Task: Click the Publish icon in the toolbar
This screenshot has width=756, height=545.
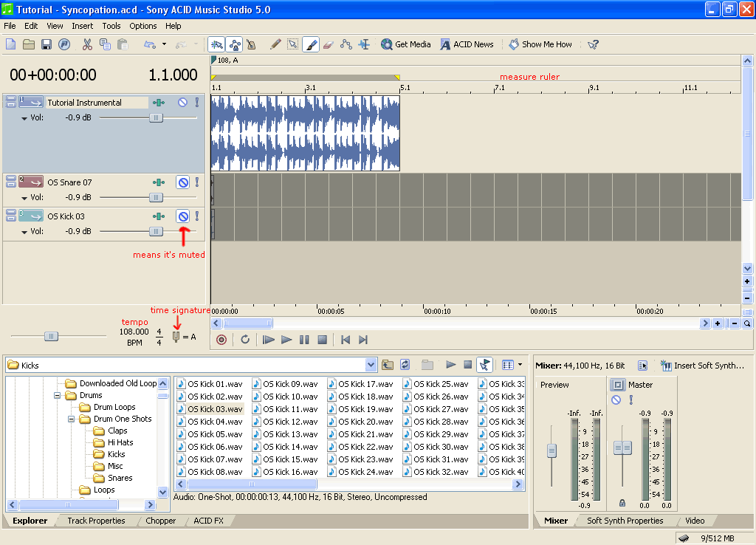Action: point(64,44)
